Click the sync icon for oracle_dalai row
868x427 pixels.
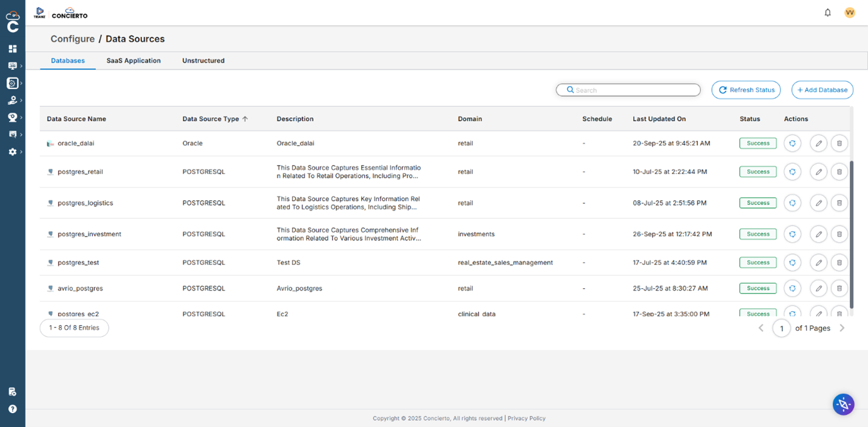[x=792, y=143]
